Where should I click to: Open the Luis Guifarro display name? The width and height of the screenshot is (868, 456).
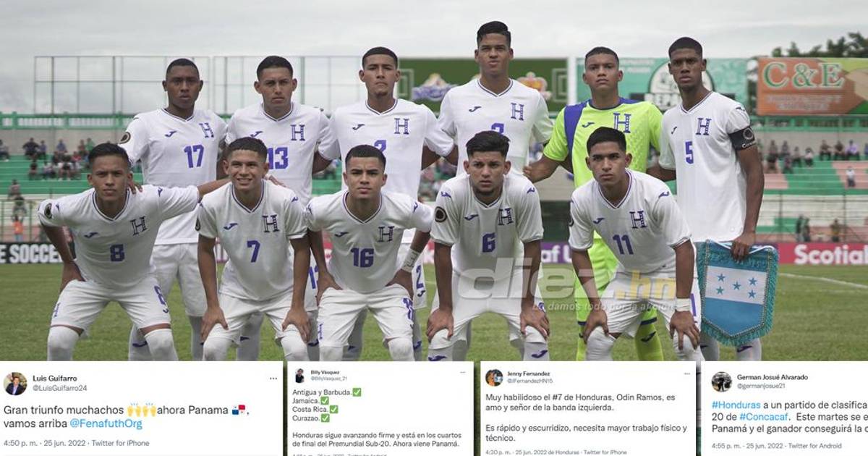(x=55, y=378)
